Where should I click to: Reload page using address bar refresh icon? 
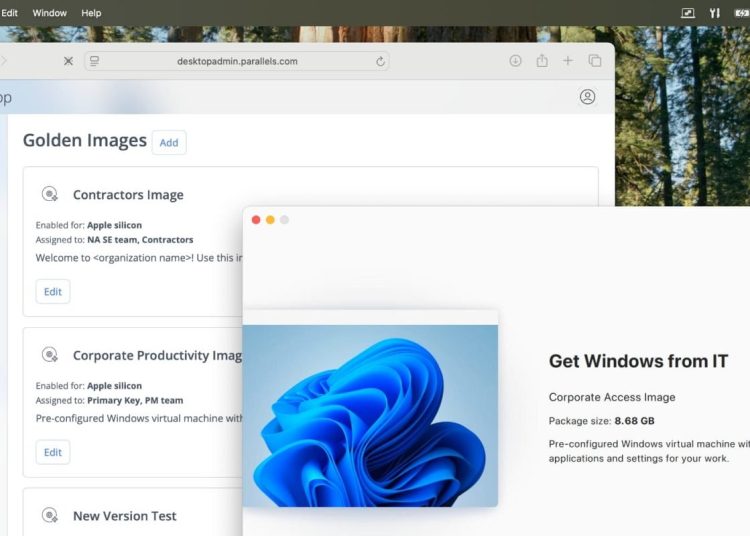(380, 61)
